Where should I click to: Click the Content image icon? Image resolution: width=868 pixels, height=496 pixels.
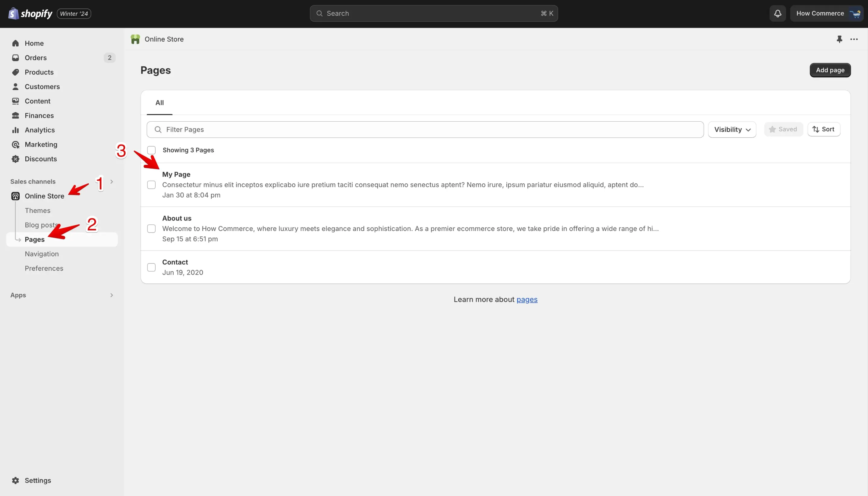[15, 101]
